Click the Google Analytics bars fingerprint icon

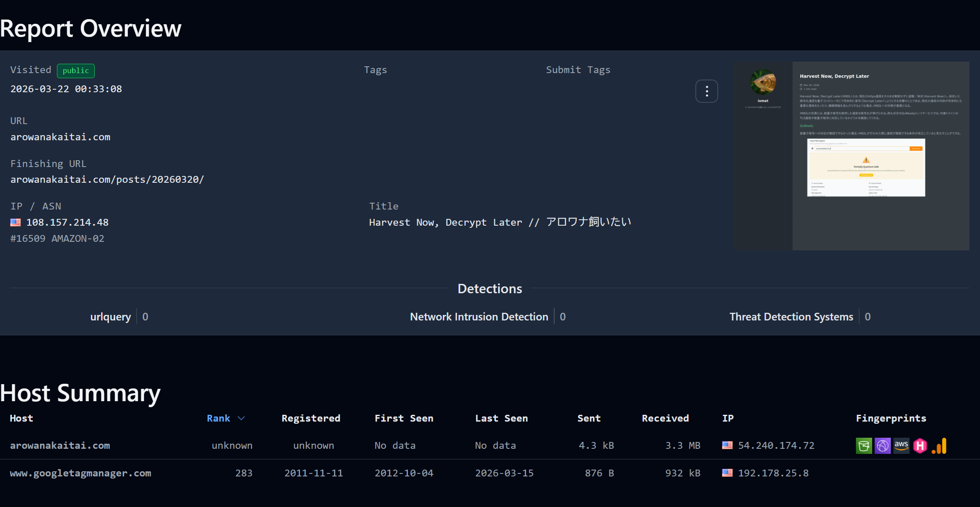click(x=939, y=446)
